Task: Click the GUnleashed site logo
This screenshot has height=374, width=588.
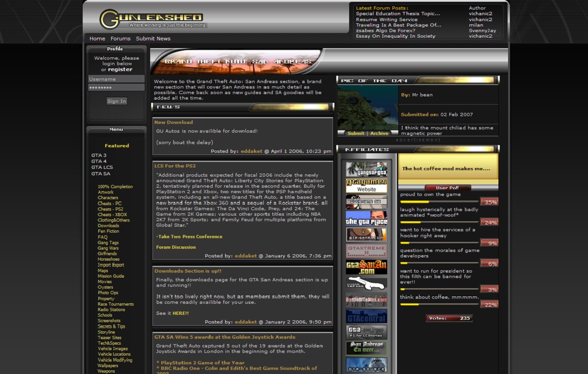Action: pyautogui.click(x=153, y=19)
